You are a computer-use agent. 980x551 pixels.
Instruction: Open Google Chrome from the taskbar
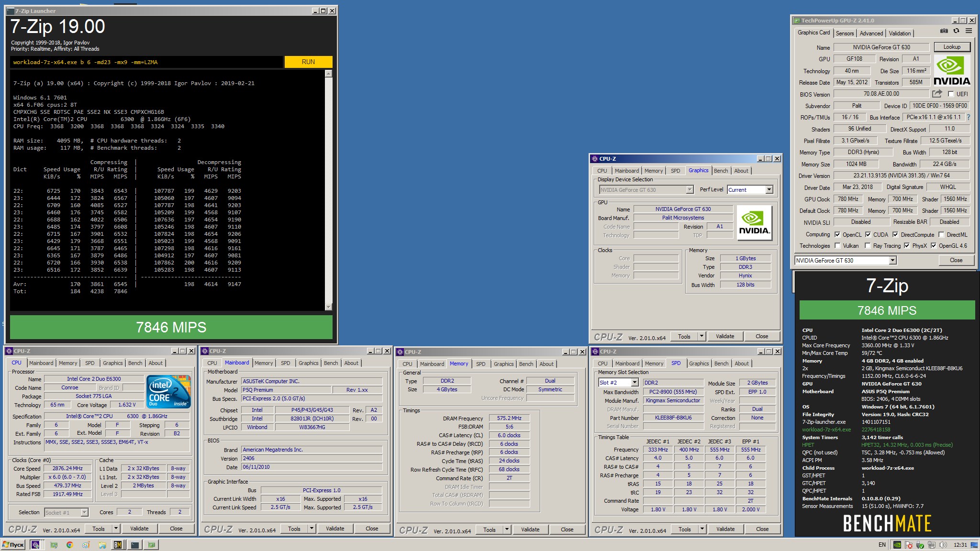[70, 545]
